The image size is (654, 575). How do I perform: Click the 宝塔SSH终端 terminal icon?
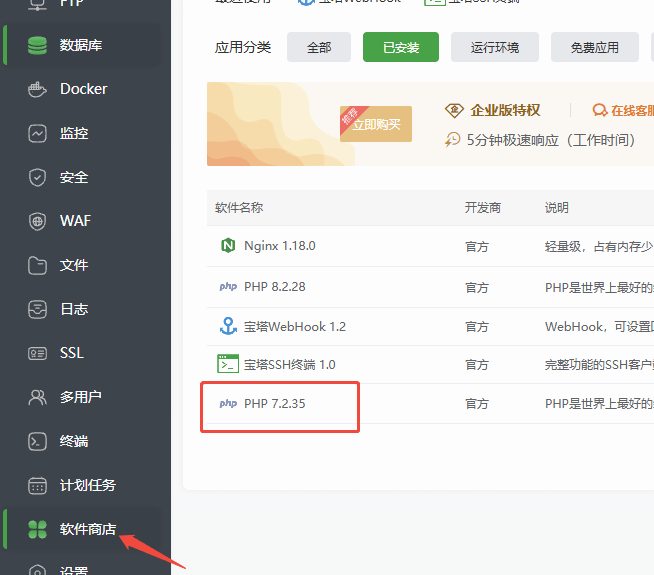click(228, 364)
